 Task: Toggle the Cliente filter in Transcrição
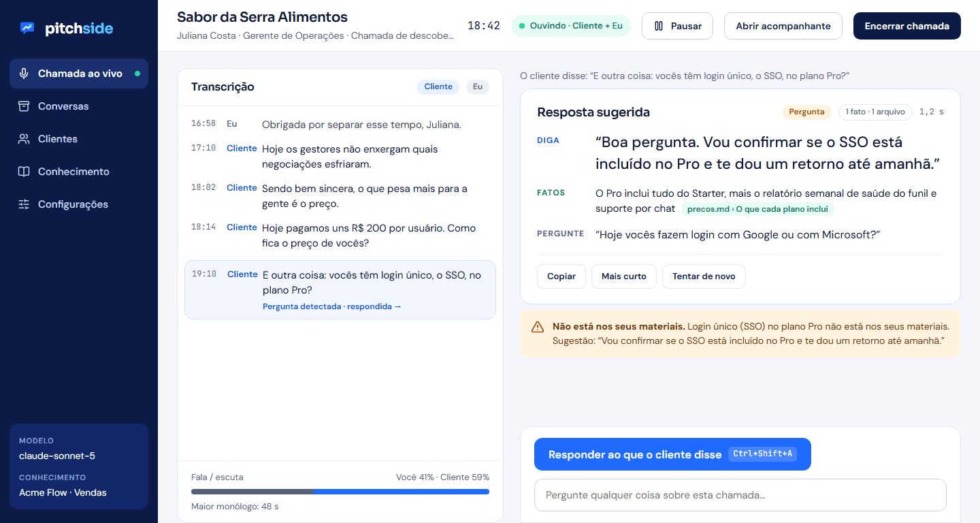point(438,86)
